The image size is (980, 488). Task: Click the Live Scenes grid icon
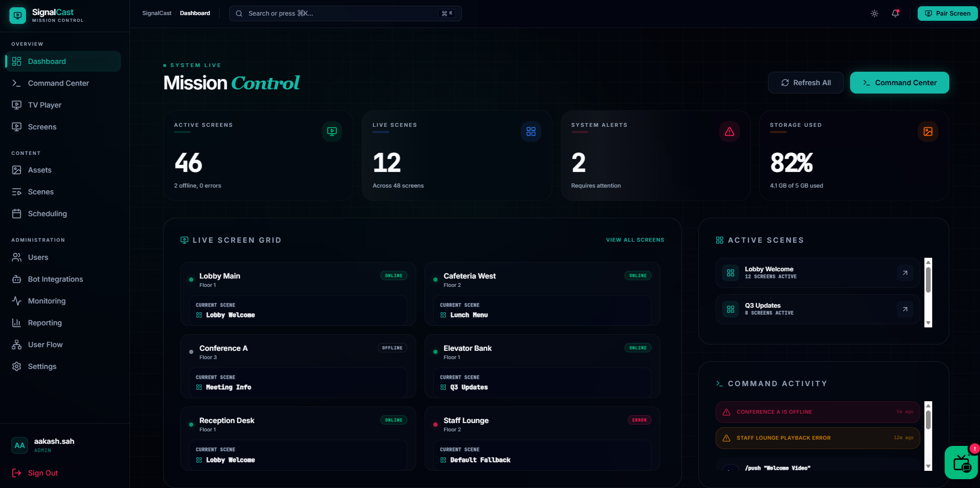[531, 131]
